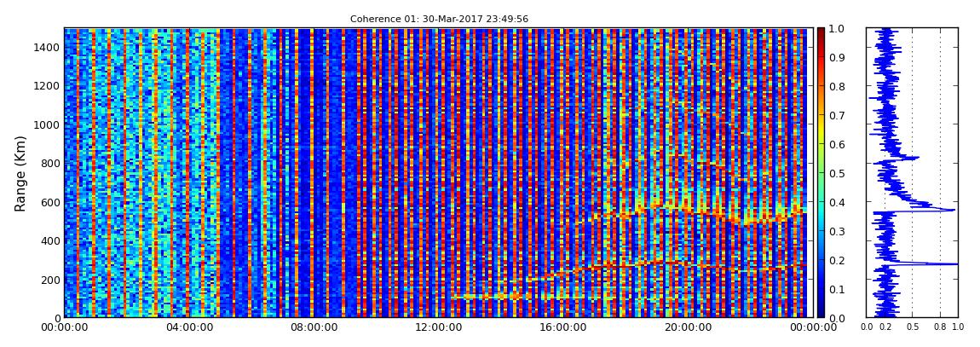Click the blue coherence profile line plot
The height and width of the screenshot is (347, 980).
pos(912,172)
